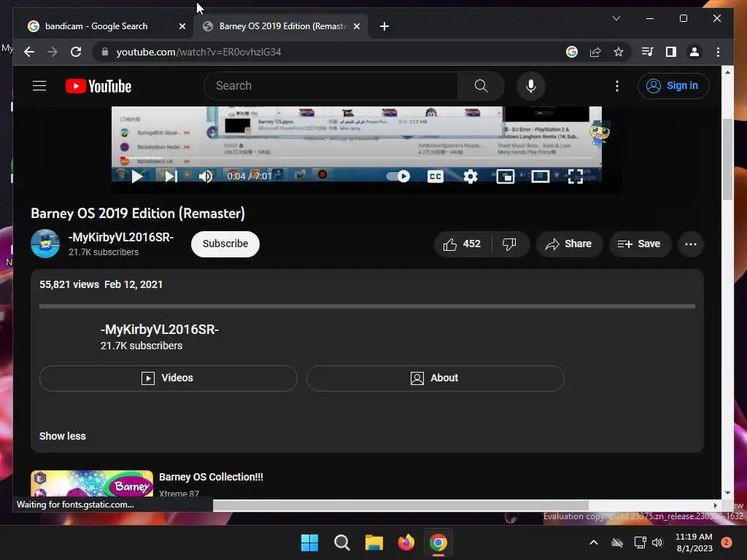This screenshot has height=560, width=747.
Task: Open YouTube settings three-dot menu in header
Action: (617, 86)
